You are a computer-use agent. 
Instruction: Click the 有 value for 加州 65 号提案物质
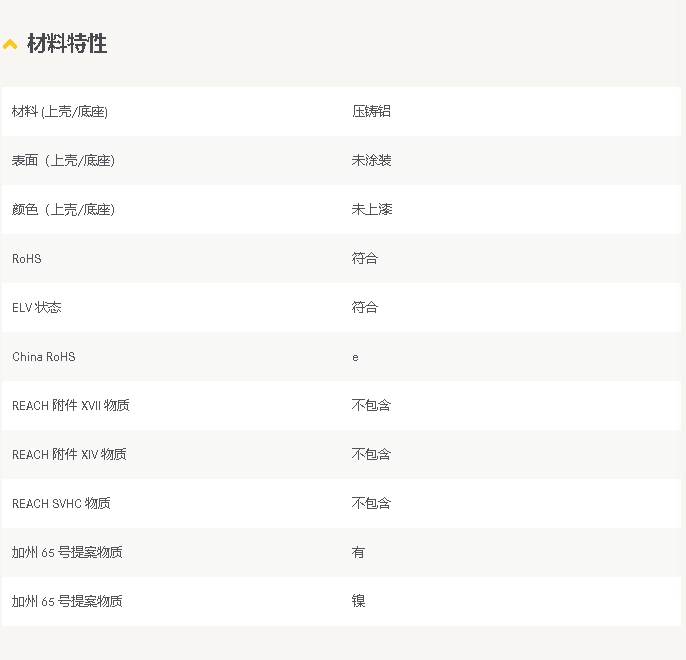click(358, 552)
